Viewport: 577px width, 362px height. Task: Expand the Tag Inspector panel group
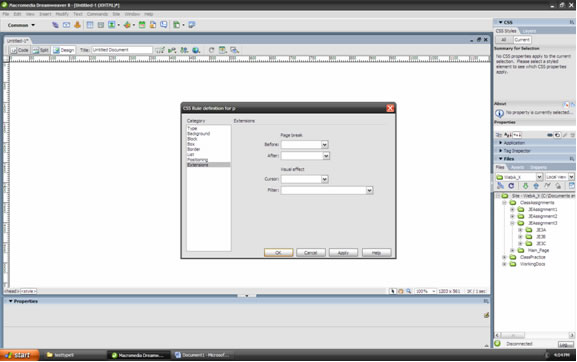(501, 151)
